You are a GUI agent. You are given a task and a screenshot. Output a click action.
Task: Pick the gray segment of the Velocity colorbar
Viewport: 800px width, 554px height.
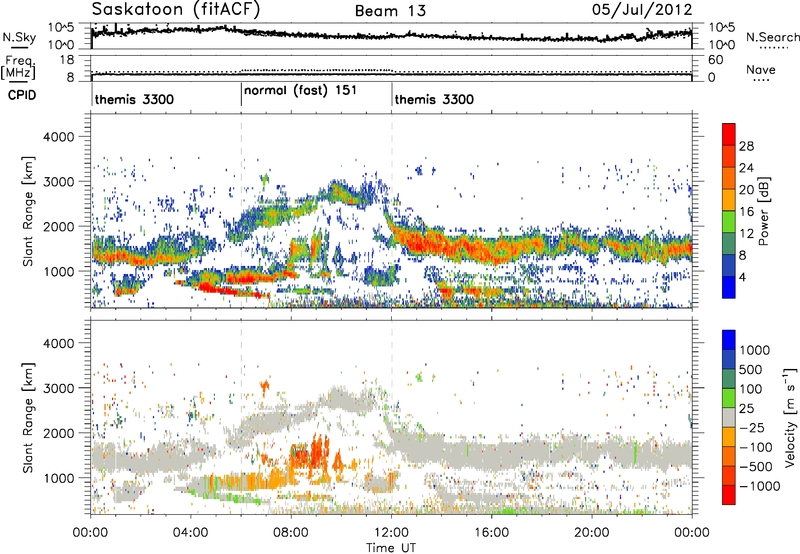[x=729, y=417]
